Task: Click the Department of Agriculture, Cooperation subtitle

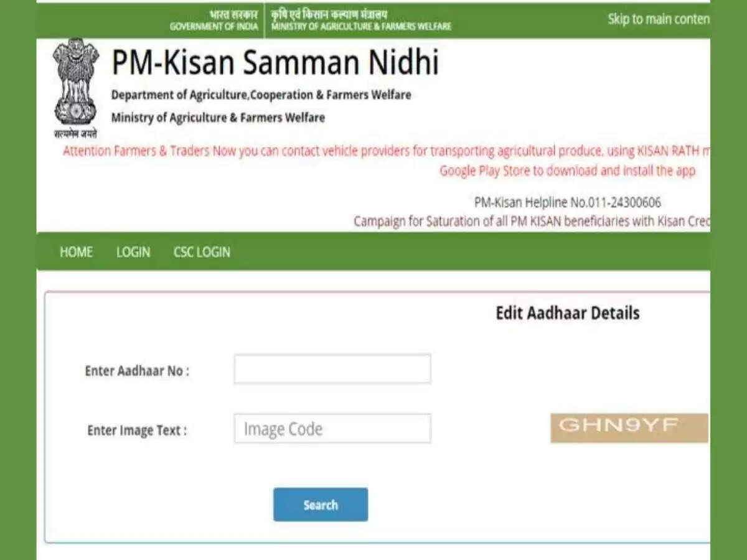Action: pyautogui.click(x=261, y=95)
